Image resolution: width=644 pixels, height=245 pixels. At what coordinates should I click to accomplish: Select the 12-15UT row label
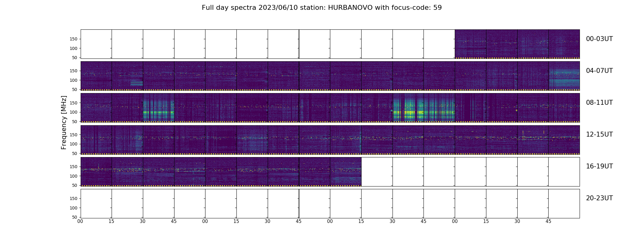click(x=599, y=134)
